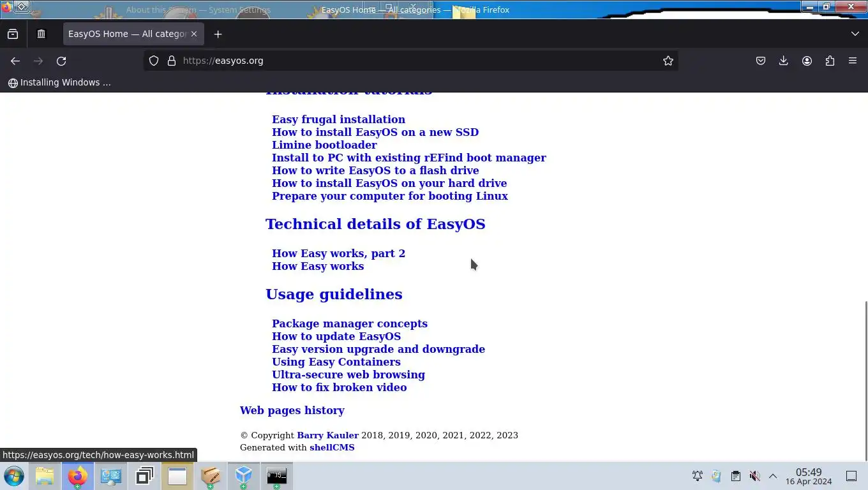This screenshot has width=868, height=490.
Task: Open Limine bootloader article
Action: click(324, 145)
